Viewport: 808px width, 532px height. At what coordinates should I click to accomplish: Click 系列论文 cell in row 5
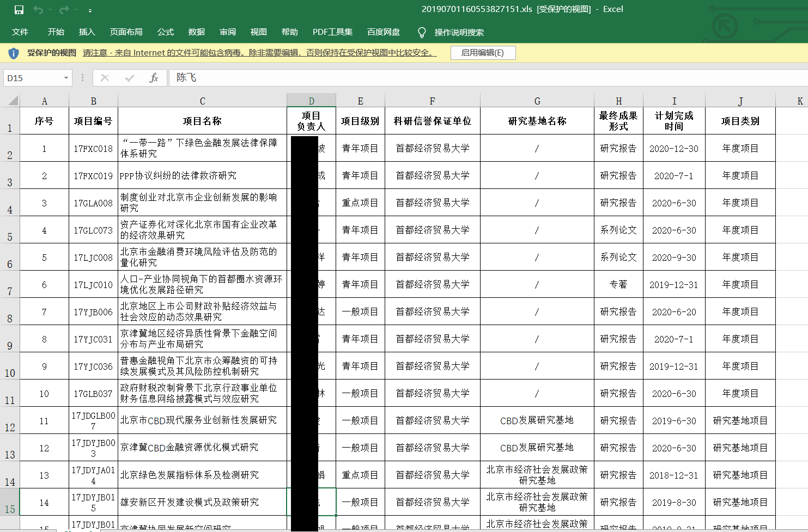click(618, 230)
